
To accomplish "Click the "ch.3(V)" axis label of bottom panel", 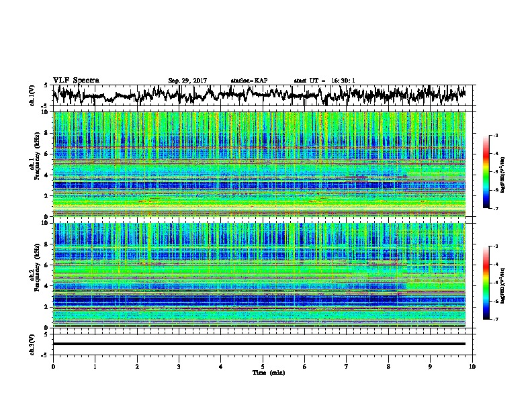I will [x=32, y=345].
